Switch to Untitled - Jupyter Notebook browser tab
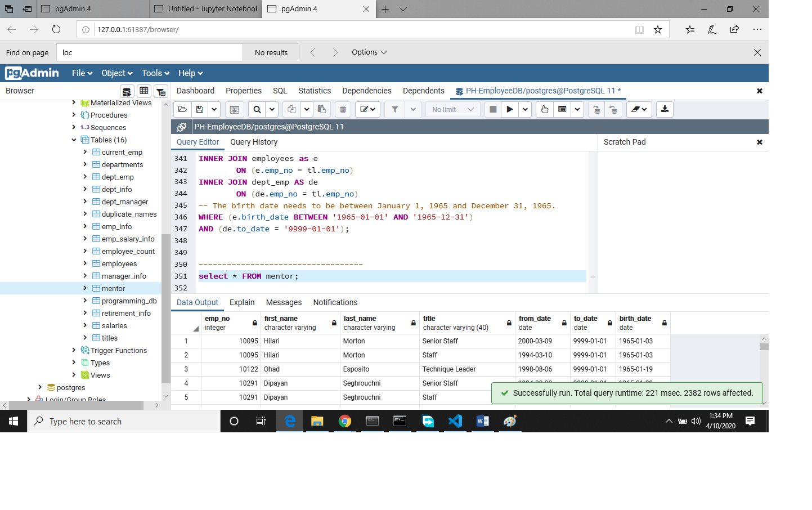The width and height of the screenshot is (812, 510). point(205,9)
